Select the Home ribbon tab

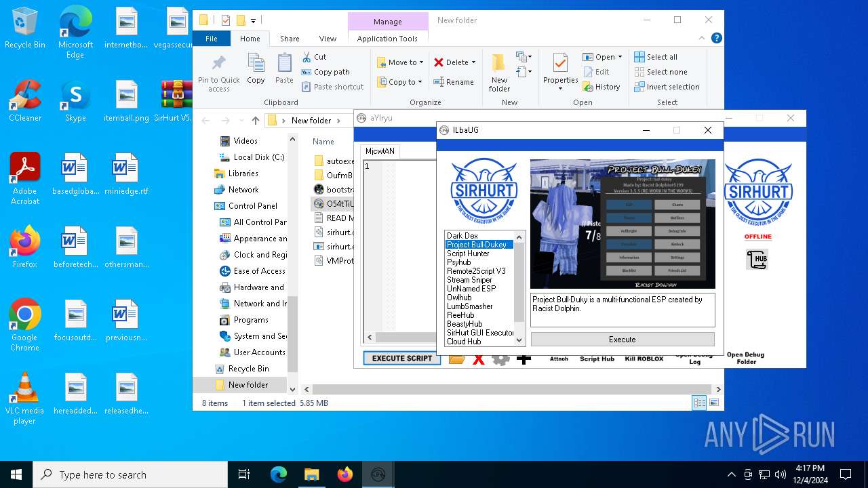(x=250, y=39)
